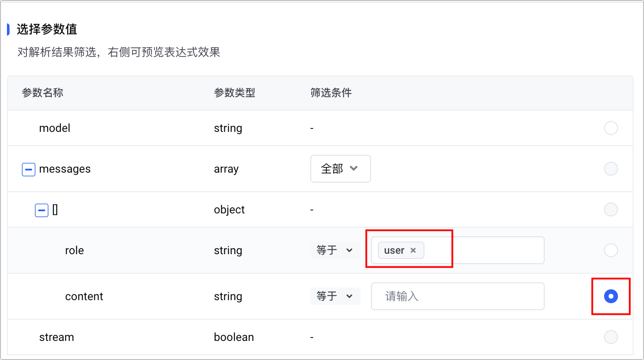Click the 参数名称 column header
The image size is (644, 360).
pyautogui.click(x=43, y=93)
